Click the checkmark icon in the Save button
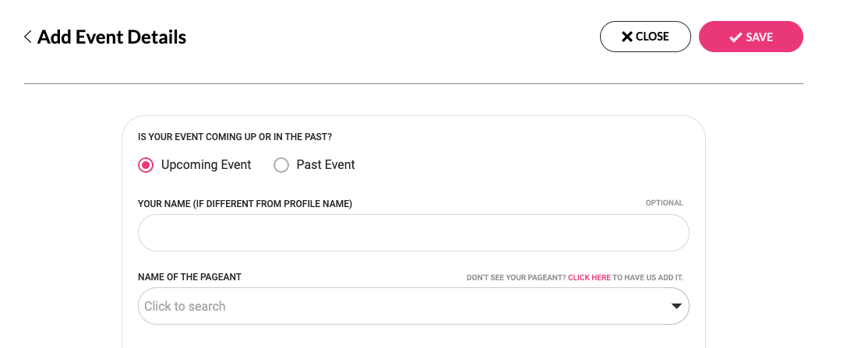Viewport: 868px width, 348px height. [x=735, y=37]
